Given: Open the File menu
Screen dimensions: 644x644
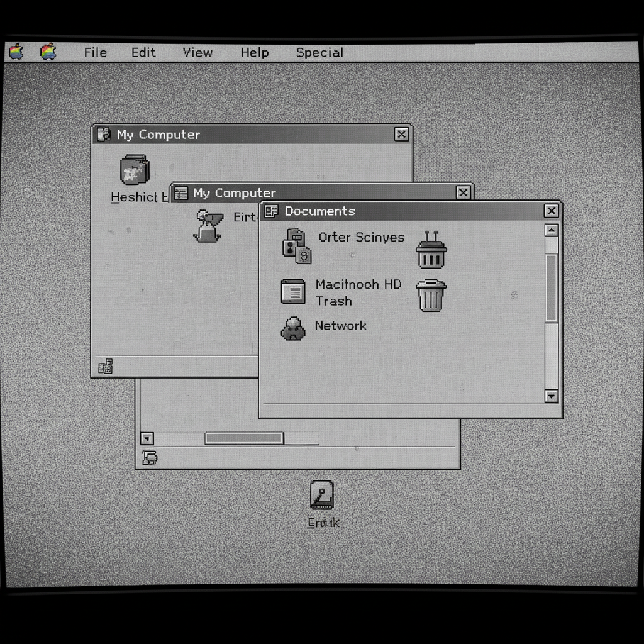Looking at the screenshot, I should (96, 53).
